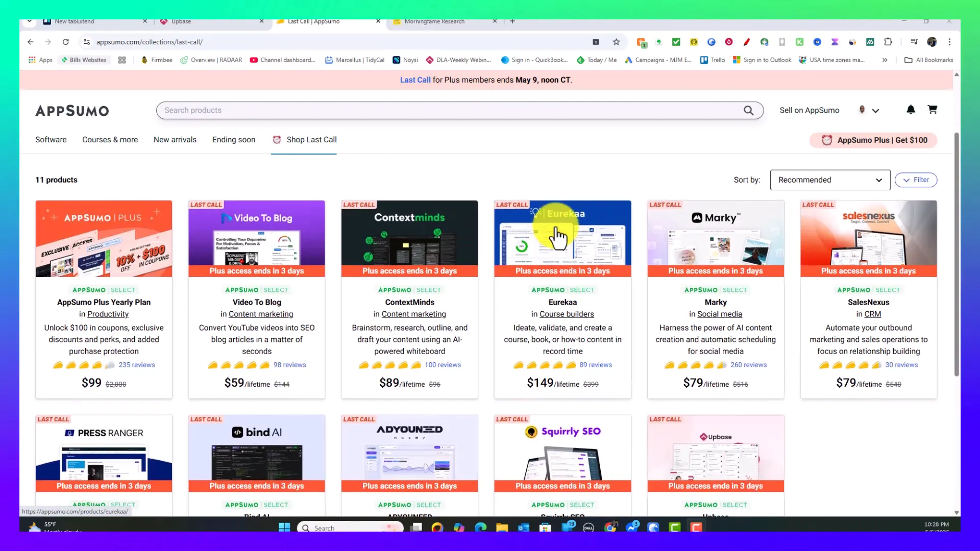Open the SalesNexus product thumbnail
The image size is (980, 551).
coord(868,238)
